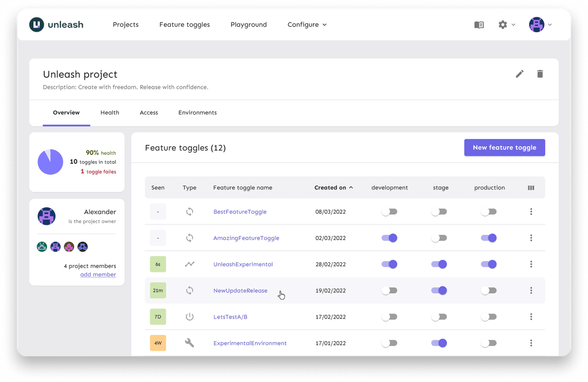Click kill-switch power icon for LetsTestA/B
This screenshot has height=382, width=588.
click(x=190, y=317)
